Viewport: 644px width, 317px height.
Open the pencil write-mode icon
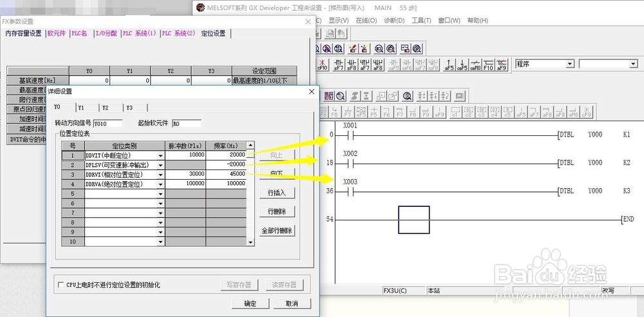352,48
